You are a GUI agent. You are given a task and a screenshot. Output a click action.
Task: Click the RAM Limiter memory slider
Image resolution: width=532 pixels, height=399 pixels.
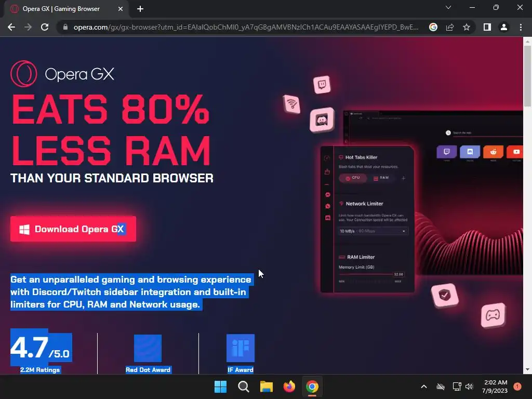(371, 274)
